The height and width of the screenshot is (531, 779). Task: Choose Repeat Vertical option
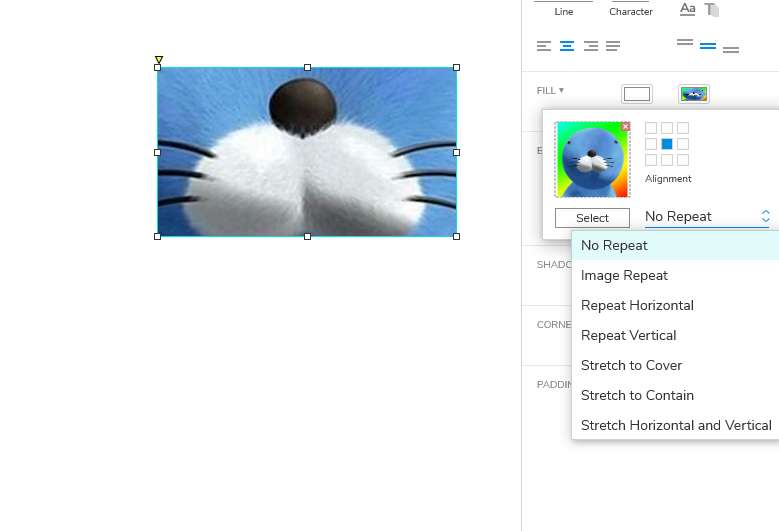pyautogui.click(x=675, y=335)
